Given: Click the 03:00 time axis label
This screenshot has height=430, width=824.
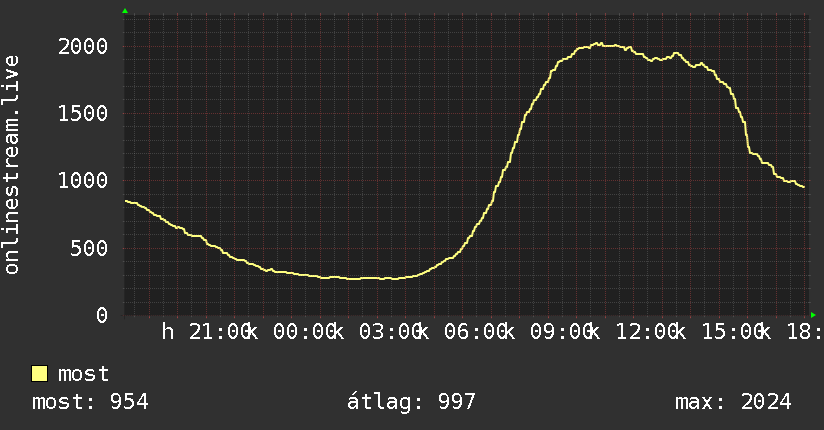Looking at the screenshot, I should pyautogui.click(x=390, y=332).
